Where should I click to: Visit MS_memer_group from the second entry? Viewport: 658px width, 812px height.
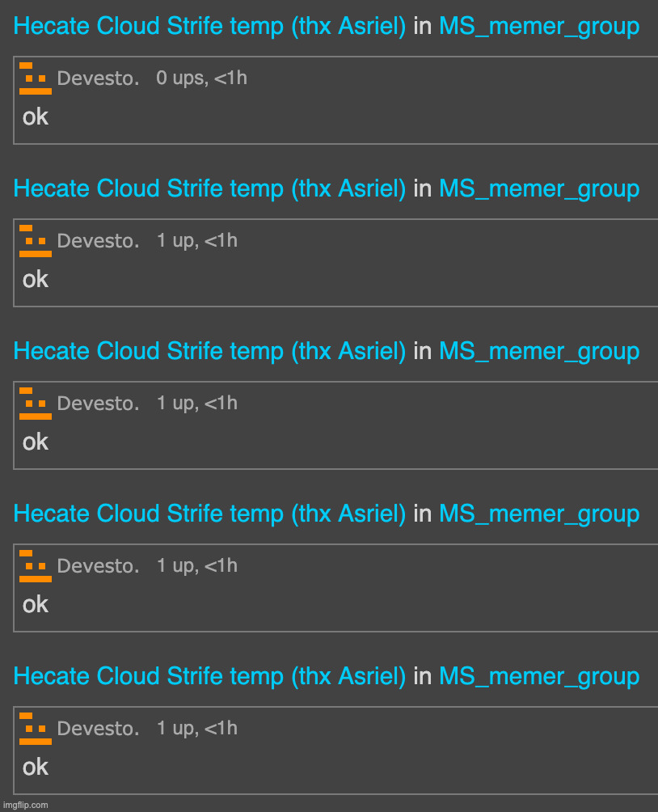click(538, 189)
